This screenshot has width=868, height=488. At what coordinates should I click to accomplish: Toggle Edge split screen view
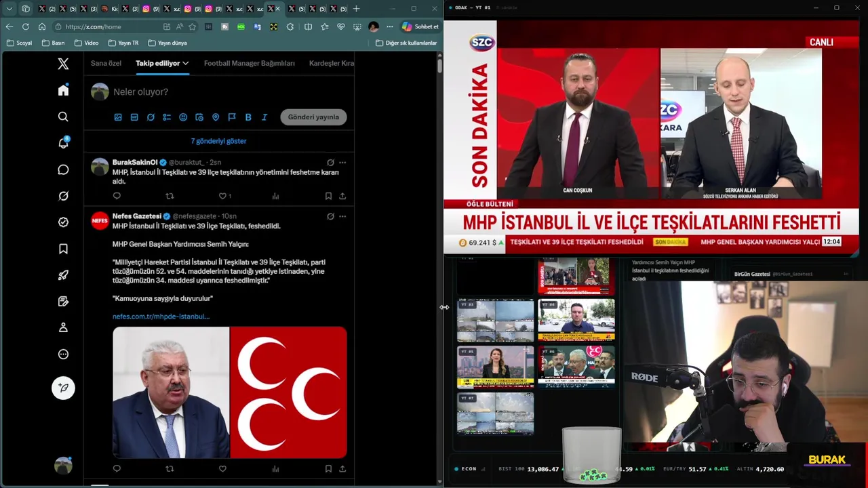pyautogui.click(x=308, y=26)
